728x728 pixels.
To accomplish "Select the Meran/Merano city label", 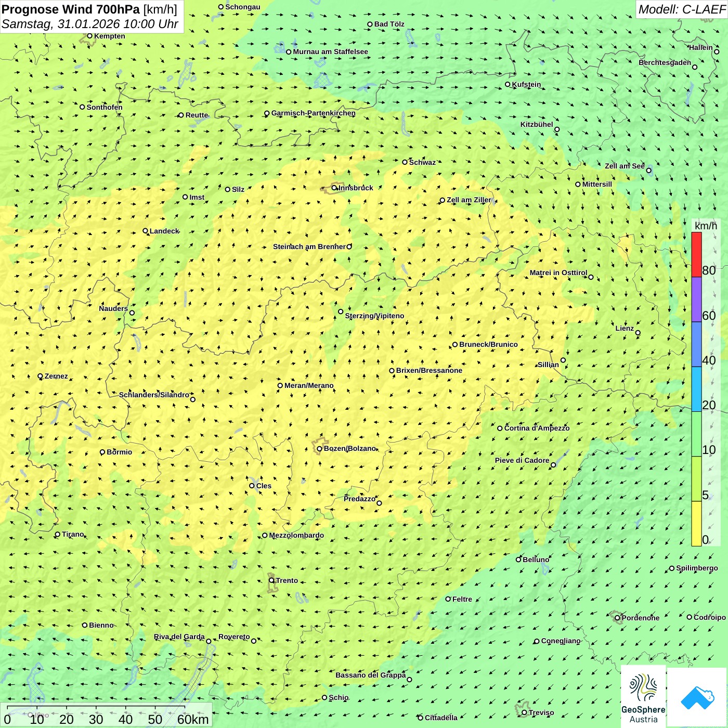I will coord(309,385).
